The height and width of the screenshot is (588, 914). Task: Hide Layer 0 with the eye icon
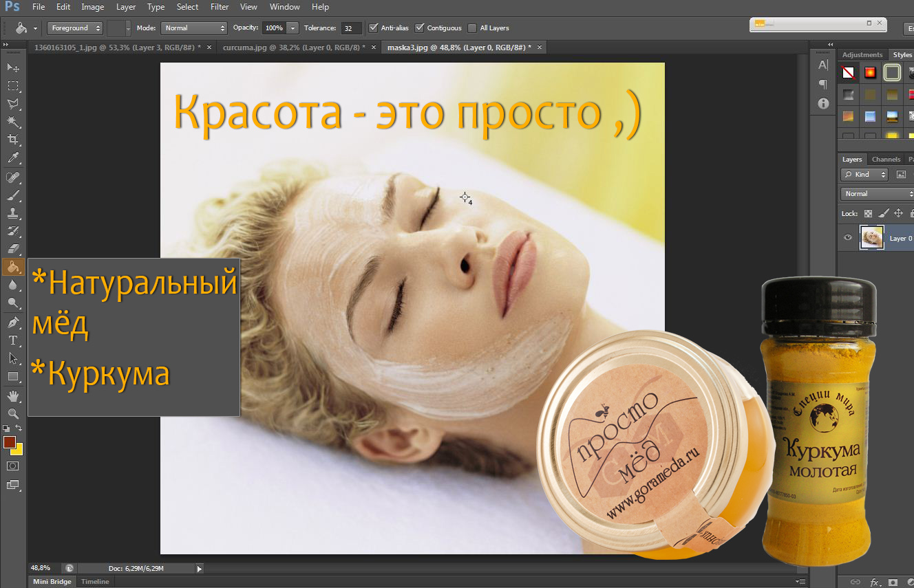pyautogui.click(x=848, y=238)
